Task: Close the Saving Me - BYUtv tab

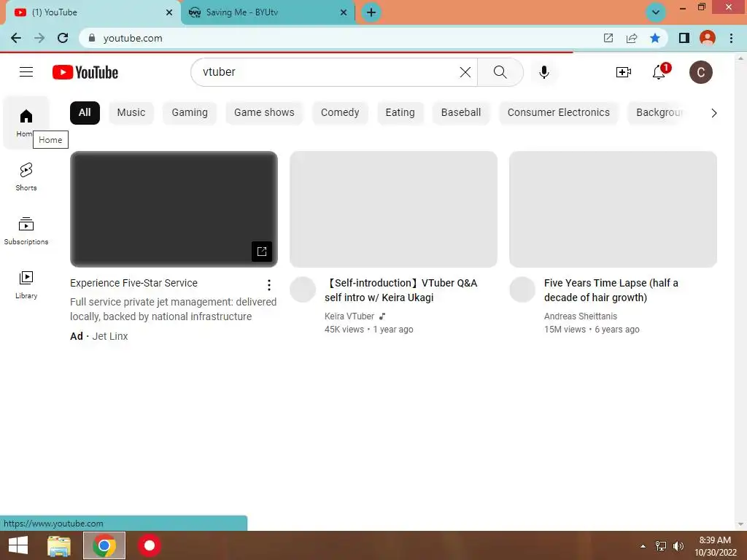Action: pyautogui.click(x=344, y=12)
